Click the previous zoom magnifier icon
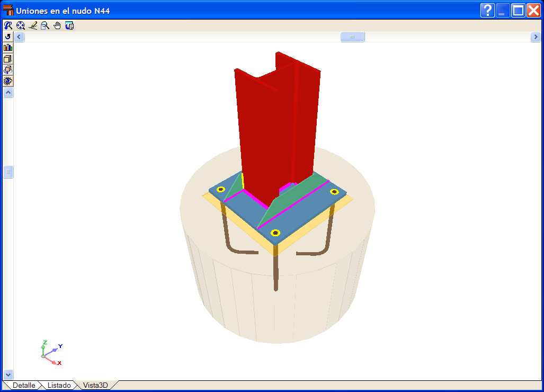544x392 pixels. tap(8, 25)
